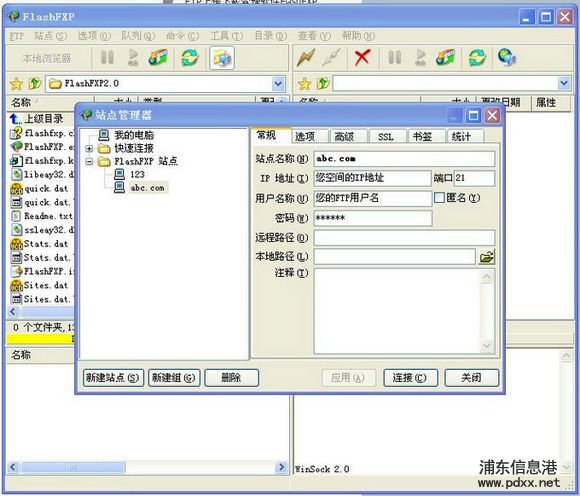This screenshot has height=496, width=580.
Task: Click the 本地浏览器 toolbar label
Action: (47, 58)
